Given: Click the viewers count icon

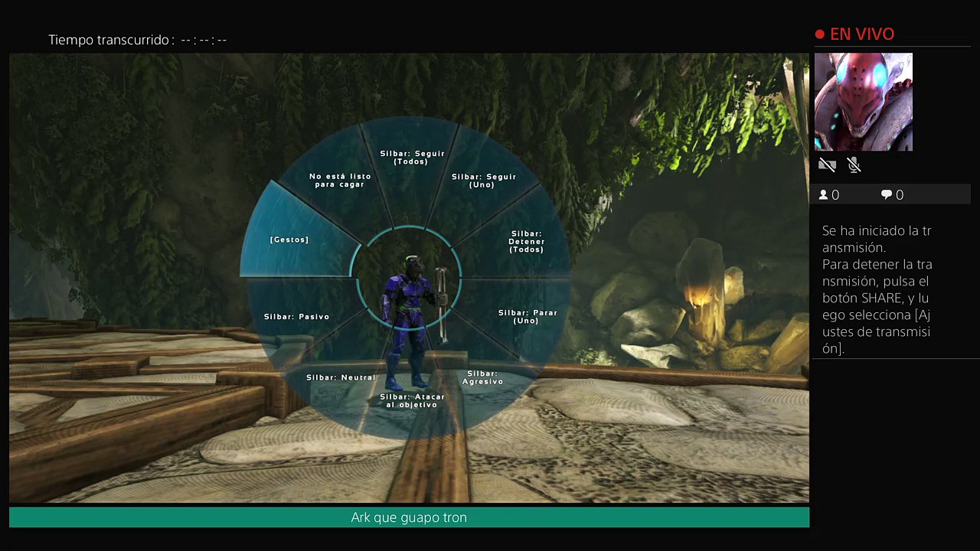Looking at the screenshot, I should [x=824, y=195].
